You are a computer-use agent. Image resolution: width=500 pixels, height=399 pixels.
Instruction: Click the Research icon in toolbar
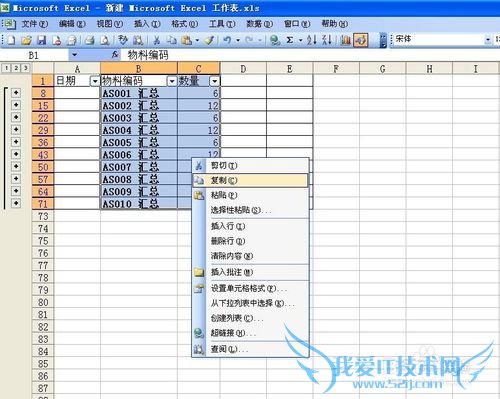click(x=138, y=40)
